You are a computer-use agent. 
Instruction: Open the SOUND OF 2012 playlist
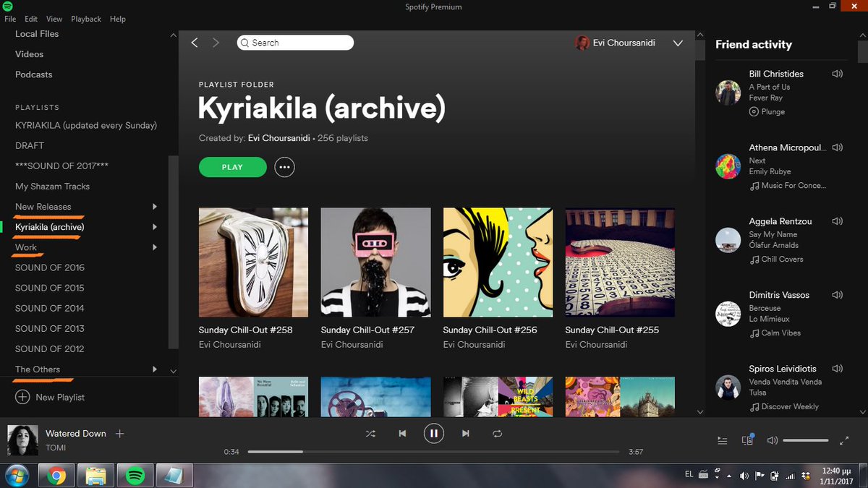click(50, 348)
